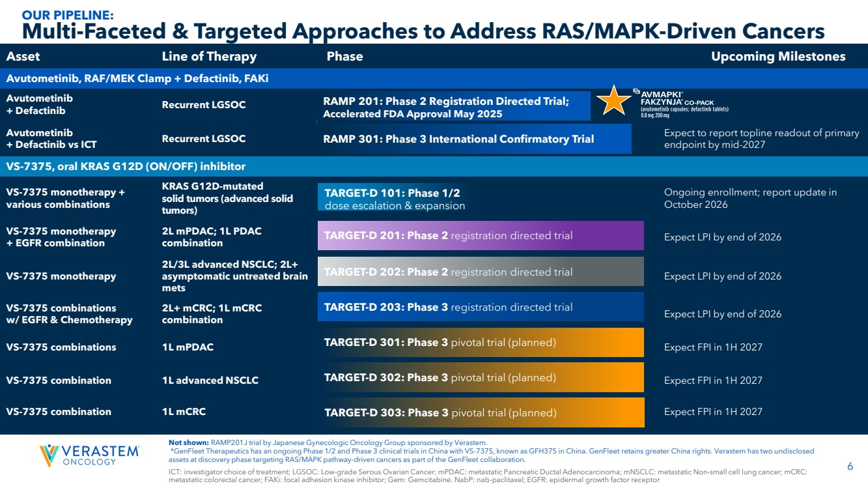Select the purple TARGET-D 201 Phase 2 bar
This screenshot has height=488, width=868.
coord(481,236)
